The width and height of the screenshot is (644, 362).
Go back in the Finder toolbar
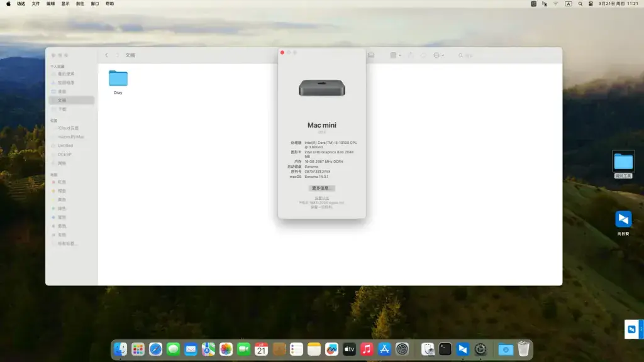click(106, 55)
